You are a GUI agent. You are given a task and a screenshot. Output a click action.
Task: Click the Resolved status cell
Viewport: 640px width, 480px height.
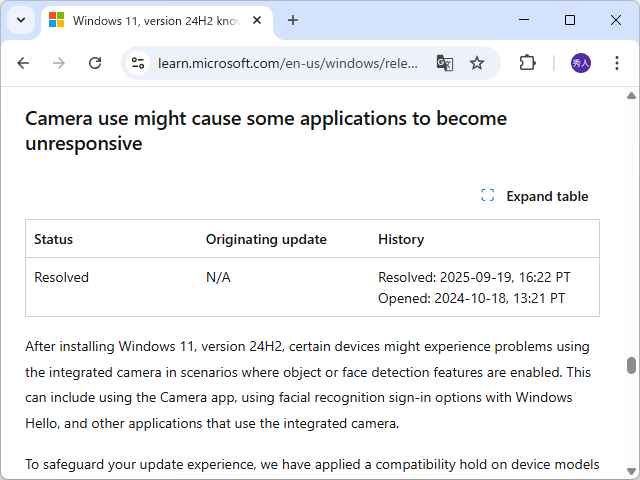(62, 278)
